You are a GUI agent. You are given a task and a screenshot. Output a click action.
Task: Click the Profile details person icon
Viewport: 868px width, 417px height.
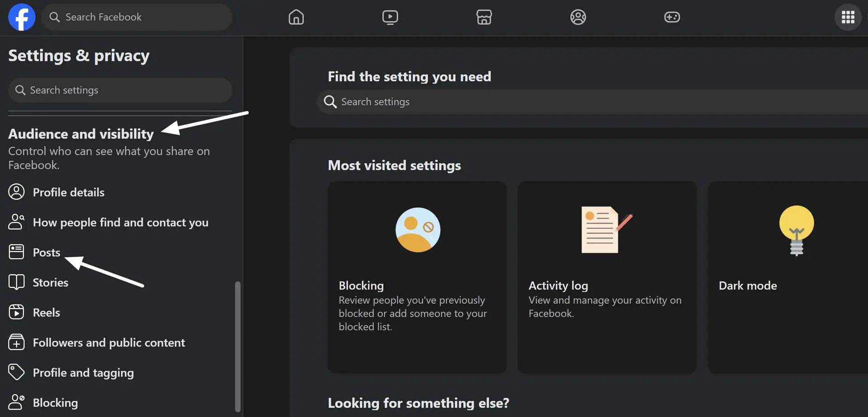tap(16, 192)
